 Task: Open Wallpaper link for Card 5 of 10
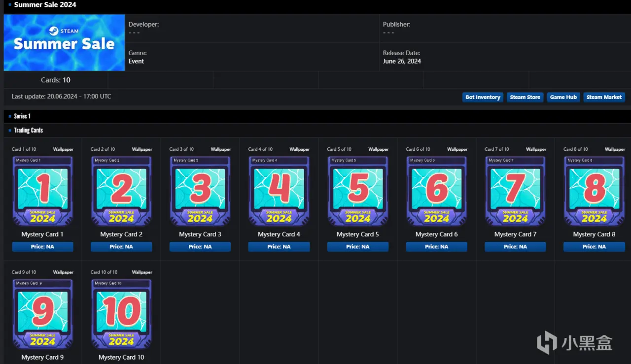[x=379, y=149]
